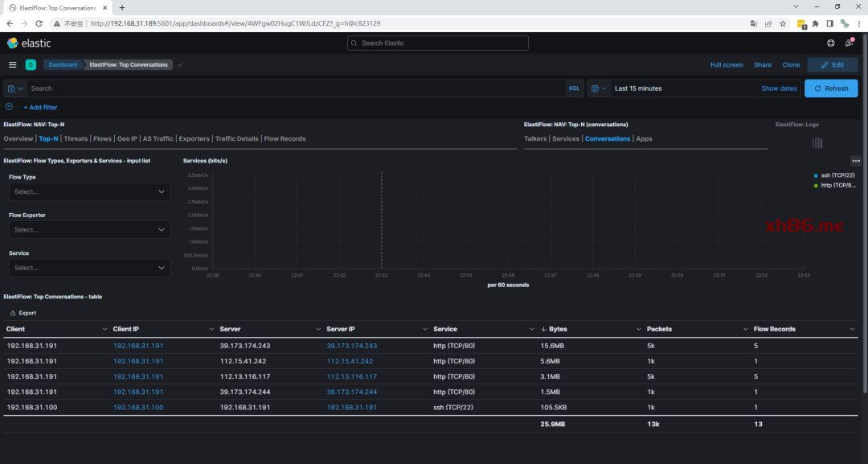This screenshot has height=464, width=868.
Task: Click the Search Elastic input field
Action: pyautogui.click(x=438, y=43)
